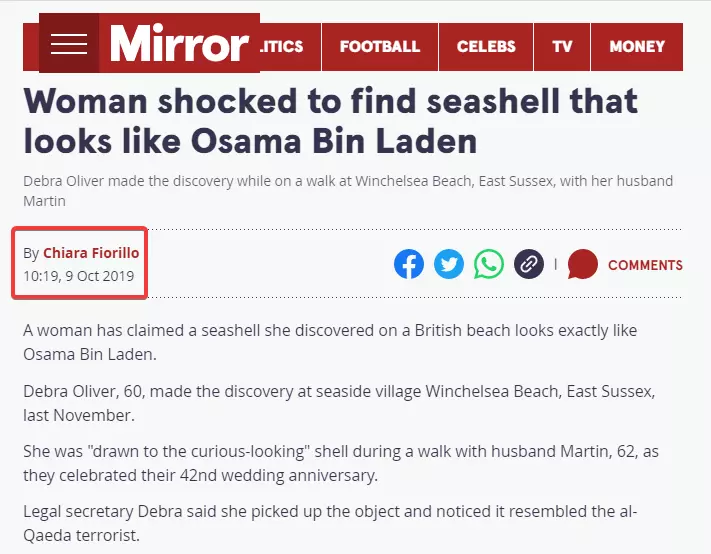Click the subheading about Debra Oliver
This screenshot has height=554, width=711.
[348, 191]
